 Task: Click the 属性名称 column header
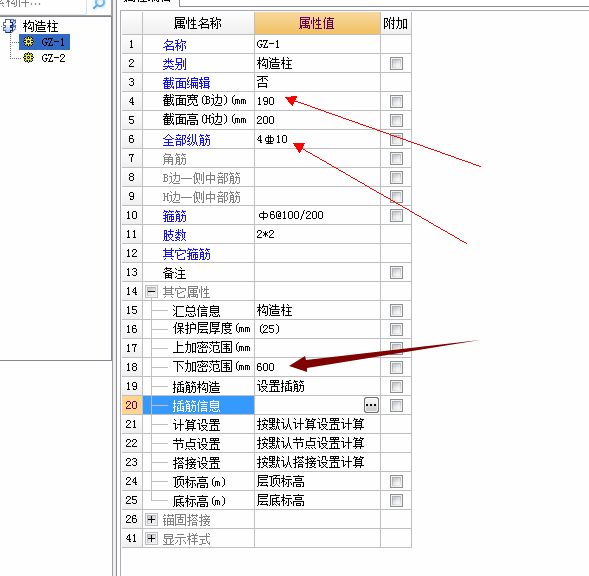[x=198, y=23]
